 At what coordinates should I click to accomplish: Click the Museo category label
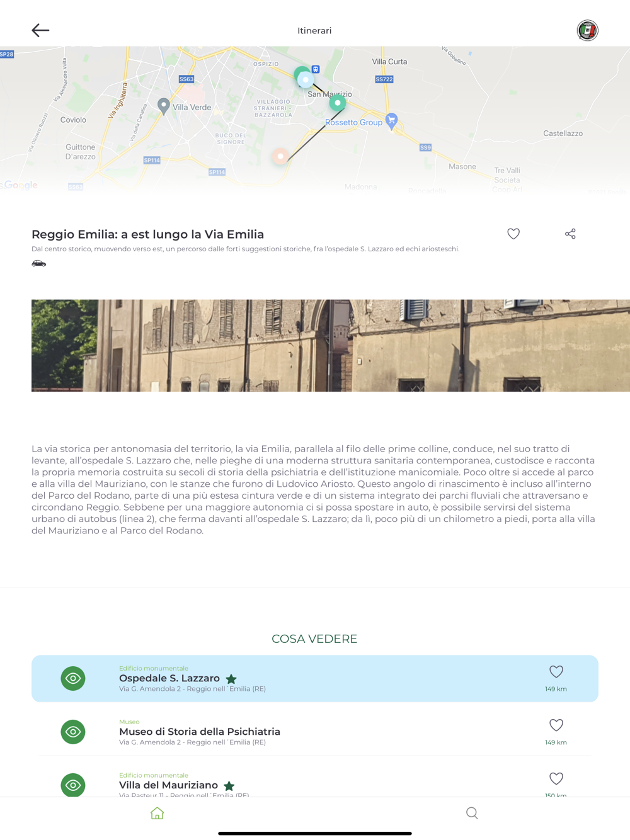tap(129, 722)
